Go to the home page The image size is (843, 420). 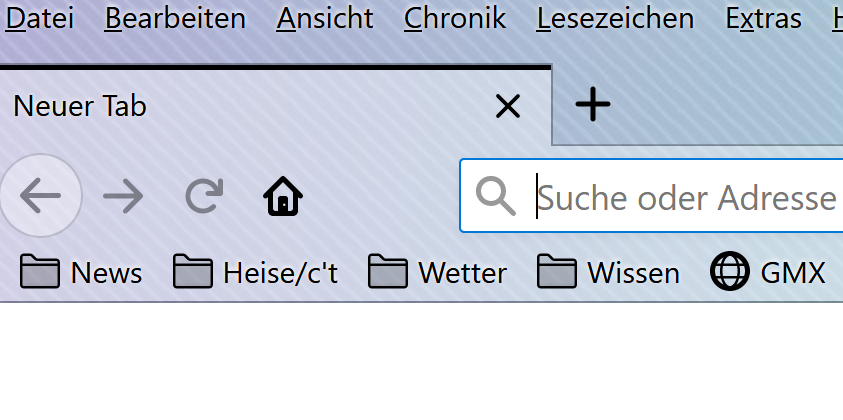pos(283,196)
